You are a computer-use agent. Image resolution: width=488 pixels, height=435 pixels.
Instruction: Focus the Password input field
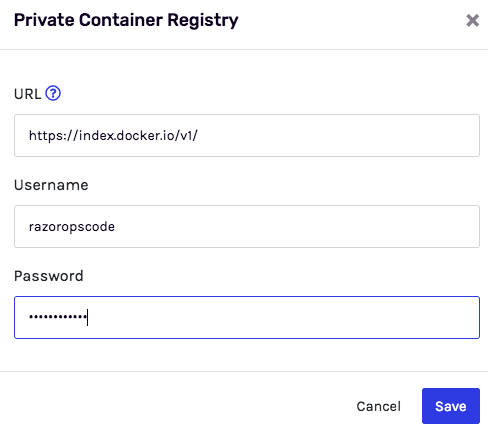(247, 317)
